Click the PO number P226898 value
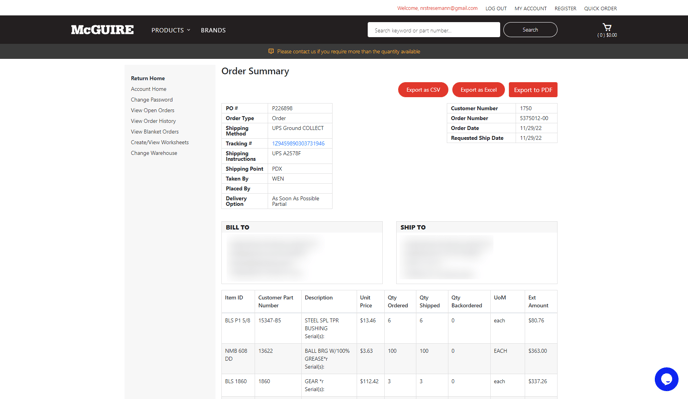The width and height of the screenshot is (688, 399). point(282,108)
